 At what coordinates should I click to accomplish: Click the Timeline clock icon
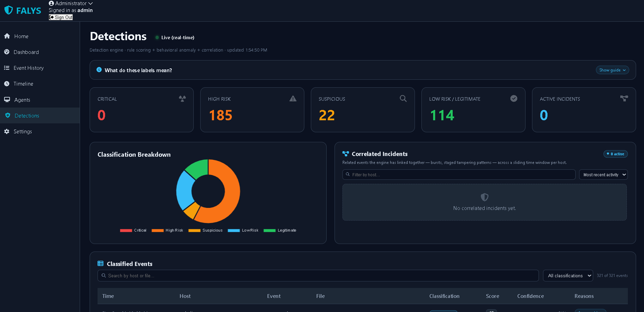7,83
